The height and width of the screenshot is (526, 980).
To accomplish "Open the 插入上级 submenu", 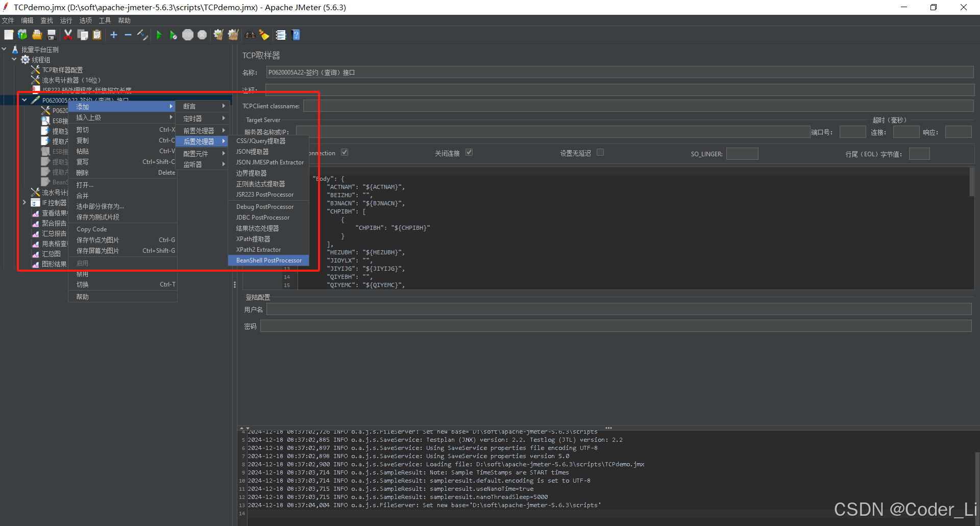I will [122, 117].
